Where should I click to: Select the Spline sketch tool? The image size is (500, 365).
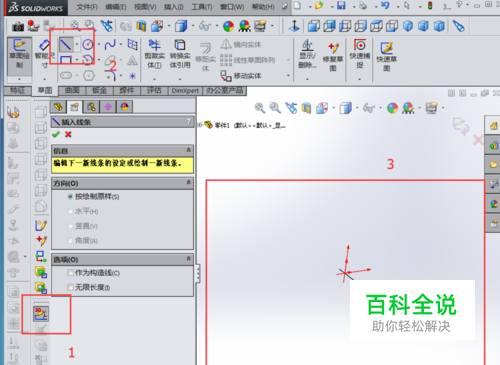pos(110,44)
